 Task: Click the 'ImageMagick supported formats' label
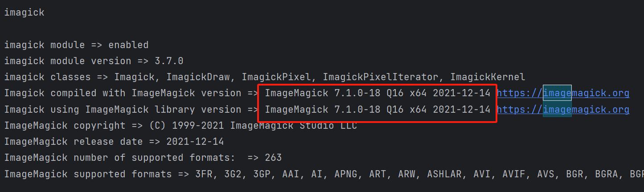88,174
